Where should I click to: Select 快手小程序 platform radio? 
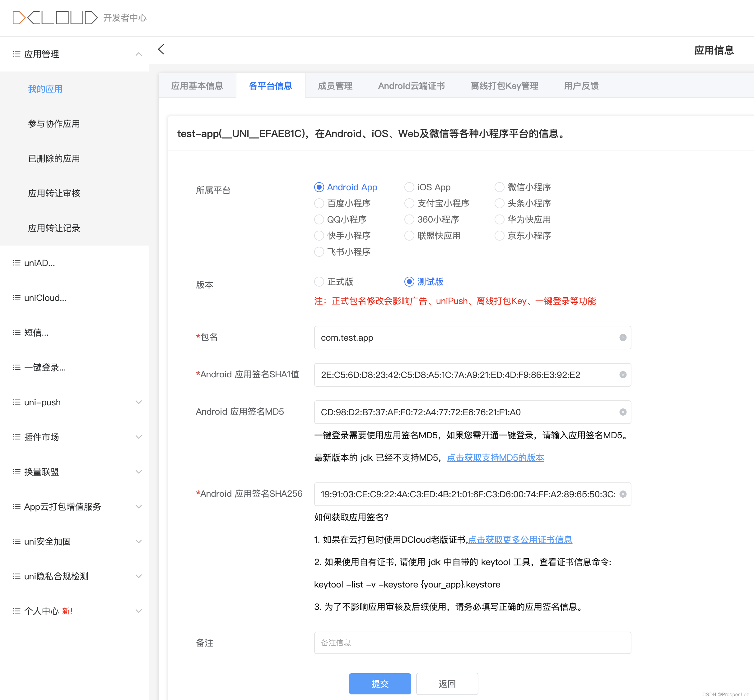(x=319, y=236)
